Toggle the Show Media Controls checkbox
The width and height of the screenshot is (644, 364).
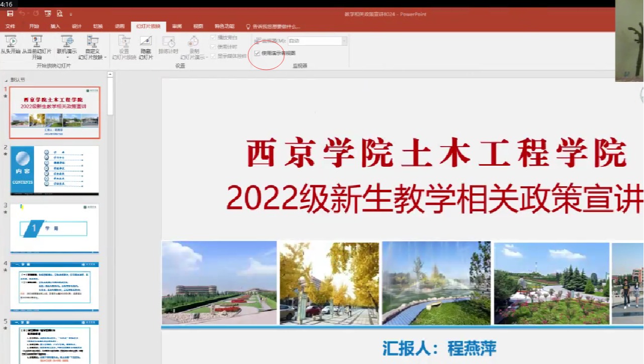213,56
